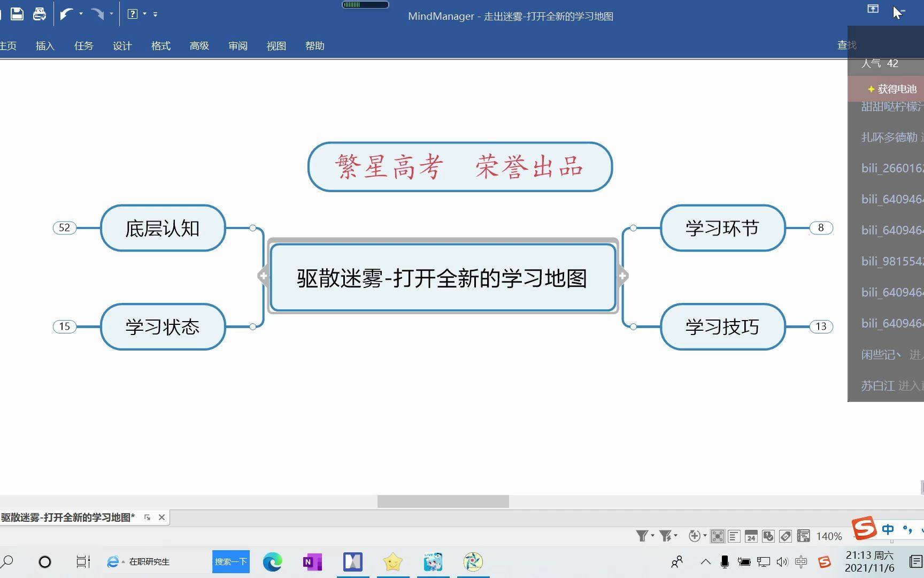Expand the Customize Quick Access Toolbar menu

155,14
